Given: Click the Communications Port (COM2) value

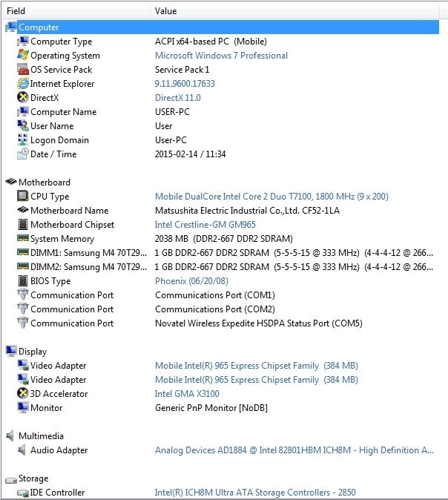Looking at the screenshot, I should click(215, 309).
